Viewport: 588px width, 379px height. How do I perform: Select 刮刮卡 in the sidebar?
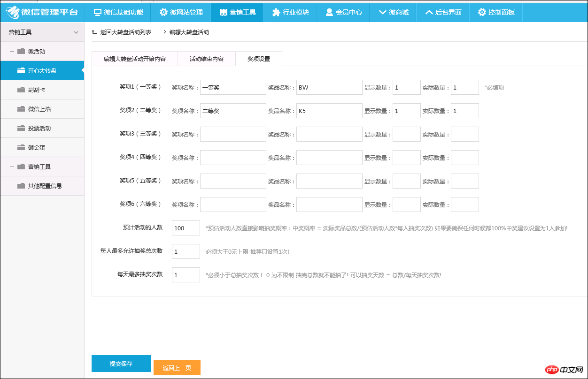click(x=42, y=90)
